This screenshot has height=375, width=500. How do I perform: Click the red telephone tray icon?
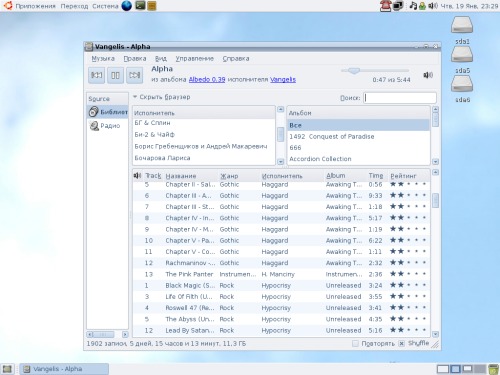[385, 6]
